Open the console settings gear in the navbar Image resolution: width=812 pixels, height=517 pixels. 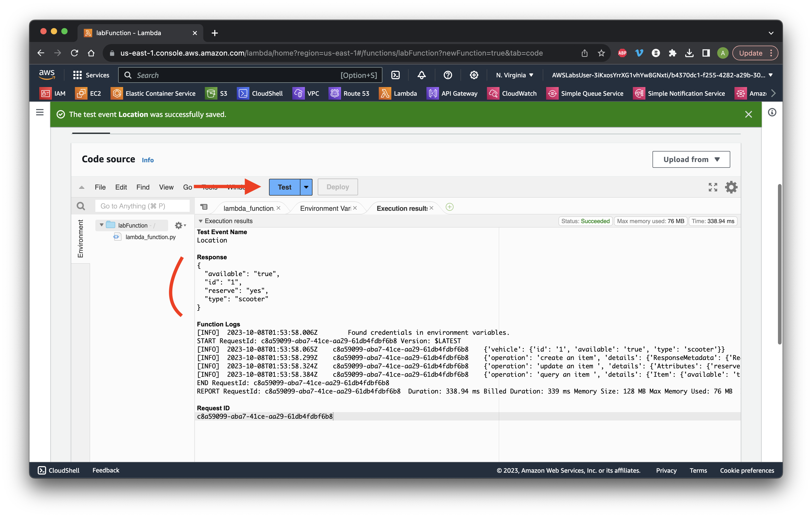click(474, 75)
